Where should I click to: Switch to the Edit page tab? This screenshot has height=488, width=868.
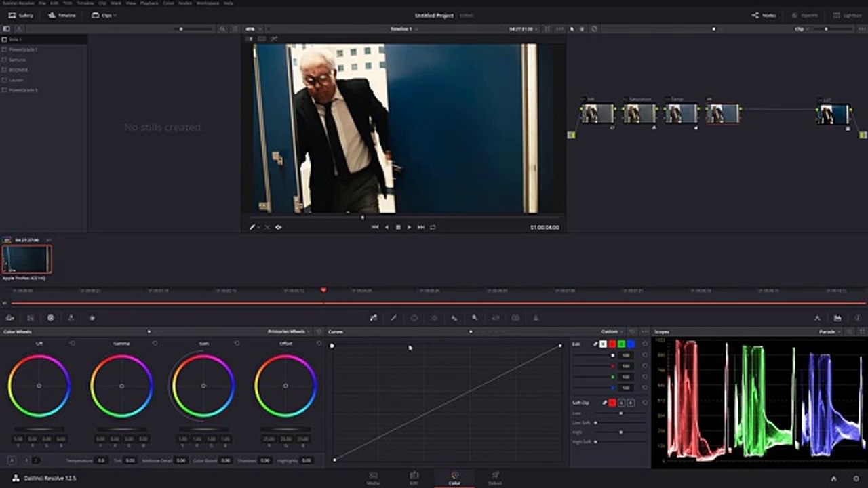[414, 478]
